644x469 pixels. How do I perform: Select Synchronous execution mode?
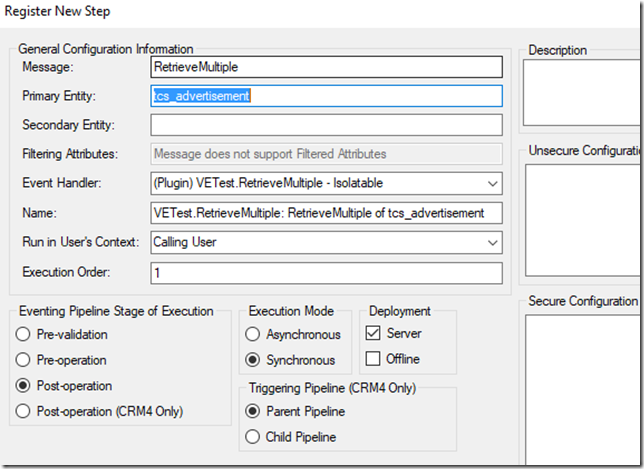pyautogui.click(x=253, y=360)
